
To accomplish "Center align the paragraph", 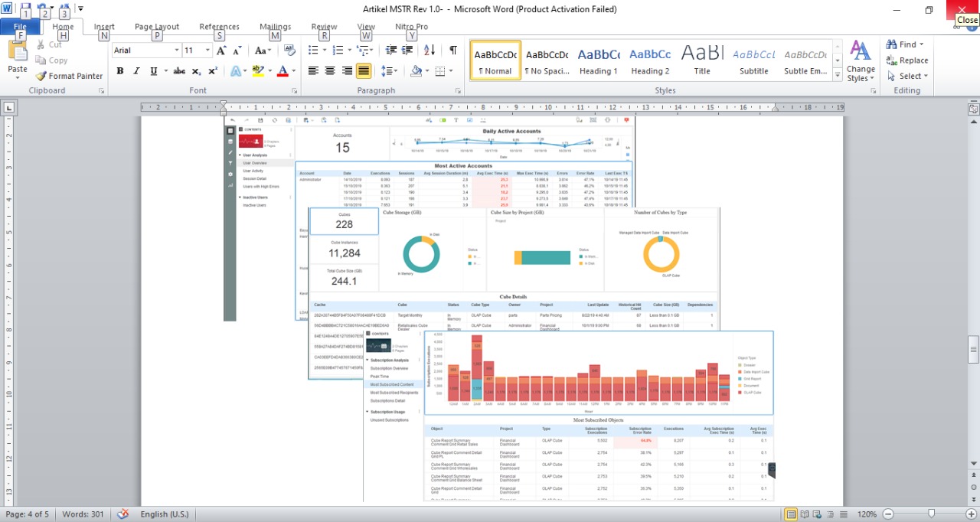I will (330, 71).
